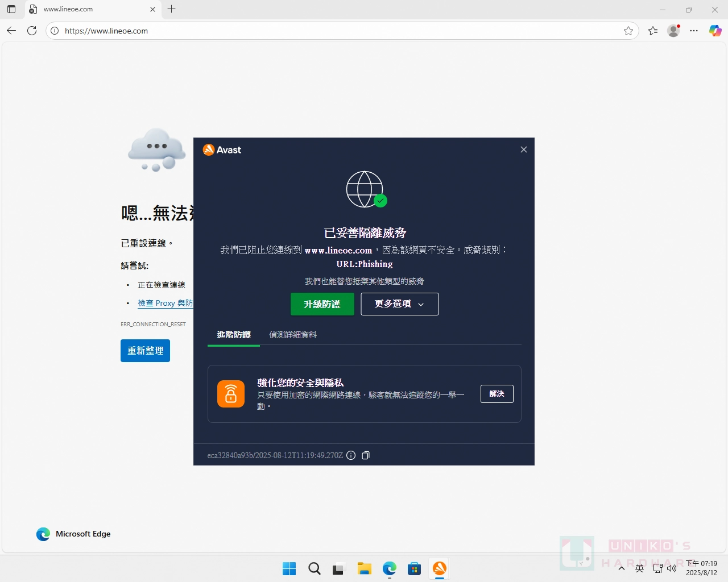728x582 pixels.
Task: Open the favorites list icon
Action: click(x=653, y=31)
